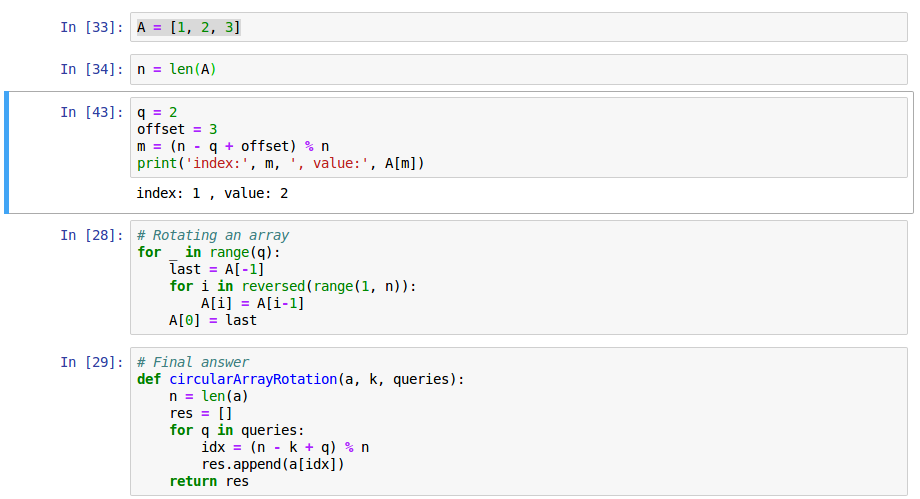Click the line 'last = A[-1]'
The width and height of the screenshot is (920, 499).
217,269
